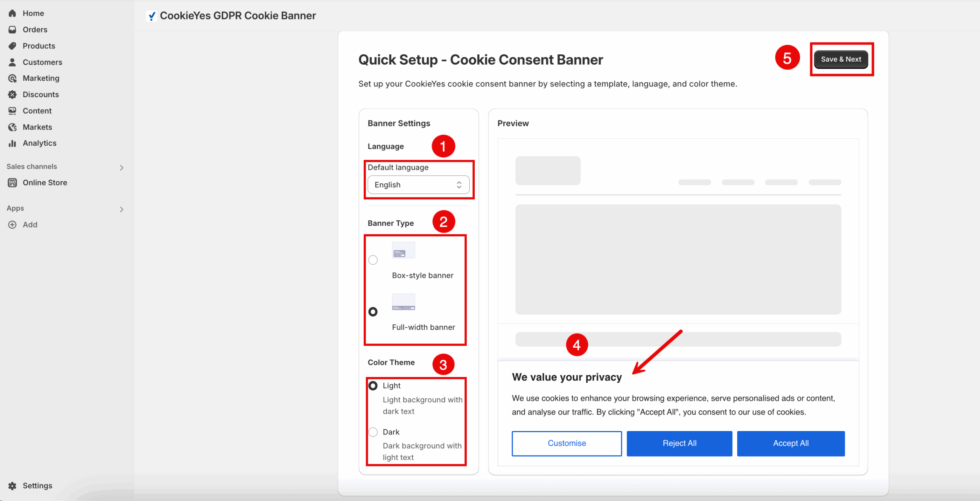Image resolution: width=980 pixels, height=501 pixels.
Task: Select the Full-width banner option
Action: (373, 311)
